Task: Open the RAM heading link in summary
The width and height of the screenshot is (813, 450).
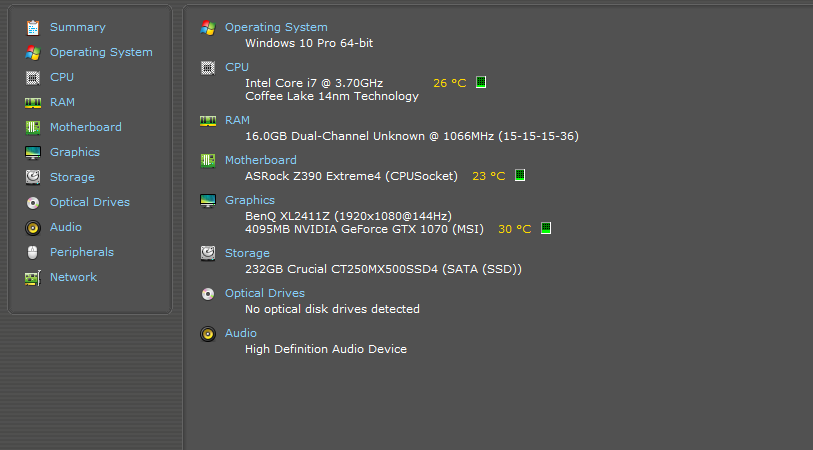Action: tap(237, 120)
